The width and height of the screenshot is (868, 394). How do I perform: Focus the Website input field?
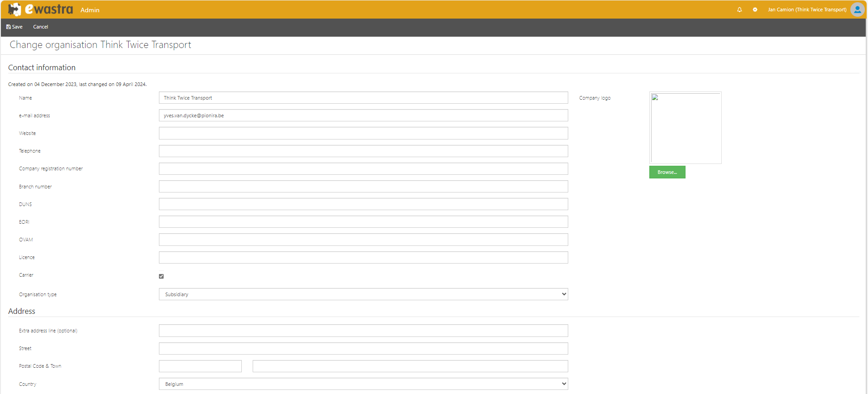363,133
